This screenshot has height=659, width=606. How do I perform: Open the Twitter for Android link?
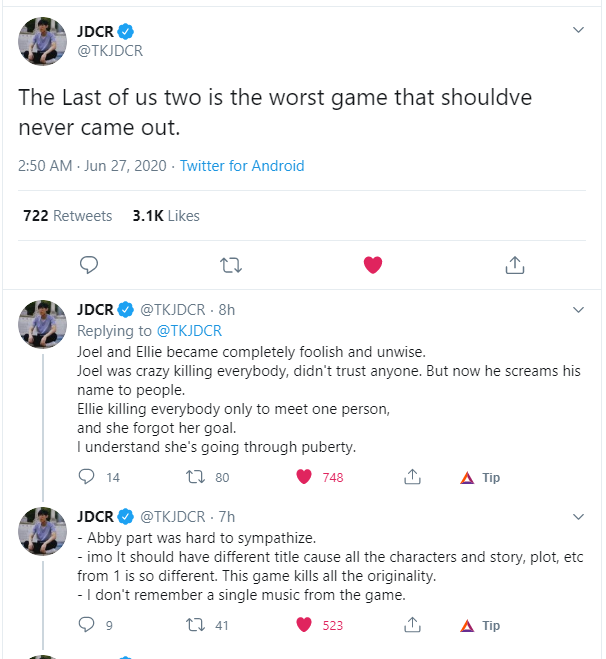[x=242, y=166]
